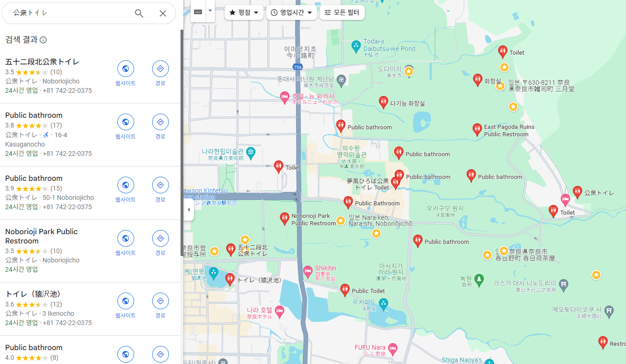Click the 호텔 뉴 와카사 hotel pin

point(285,97)
